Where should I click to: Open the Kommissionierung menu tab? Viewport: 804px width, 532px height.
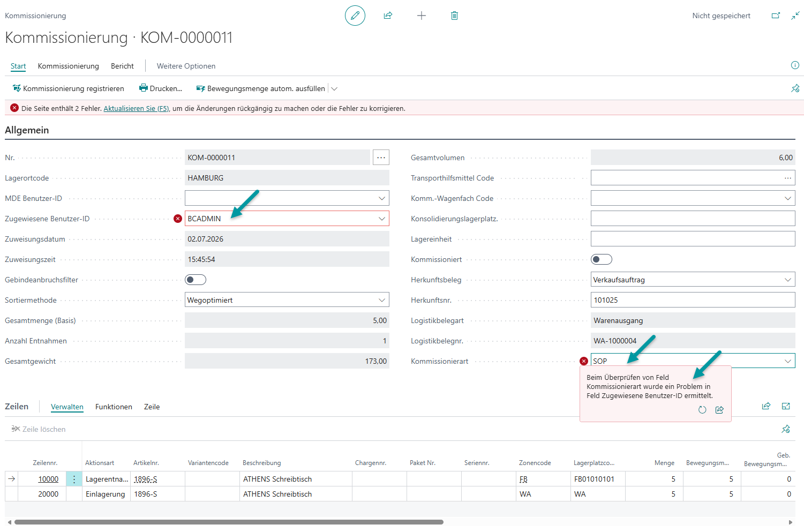(x=69, y=66)
